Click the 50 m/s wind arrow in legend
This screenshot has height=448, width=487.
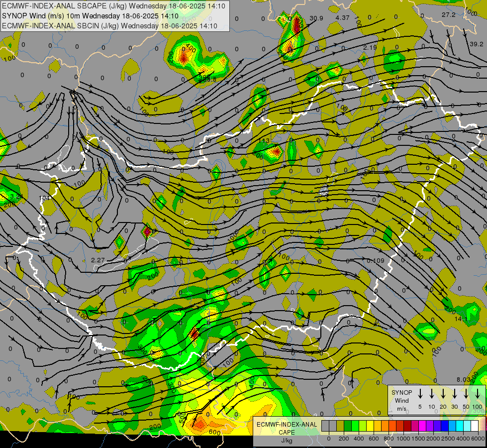click(466, 393)
